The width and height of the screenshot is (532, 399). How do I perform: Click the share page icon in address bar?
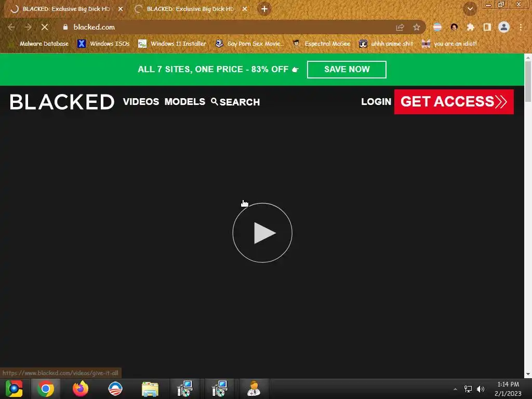pyautogui.click(x=400, y=27)
